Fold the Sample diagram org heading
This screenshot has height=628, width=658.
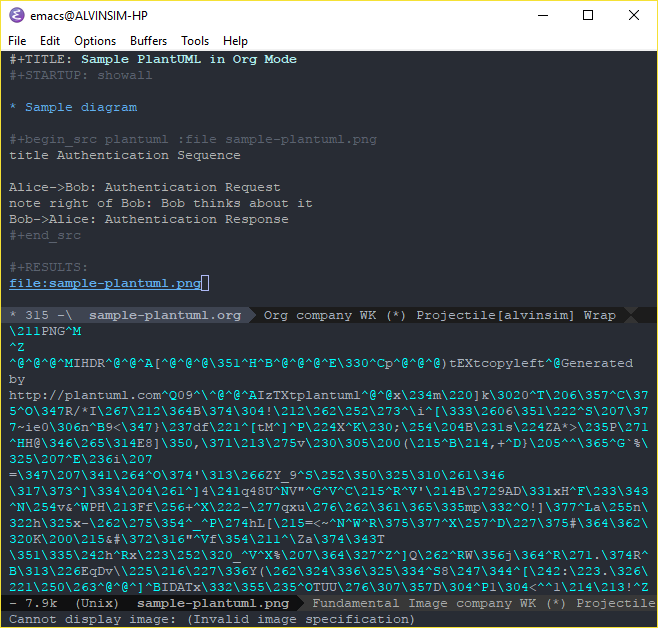pyautogui.click(x=80, y=107)
